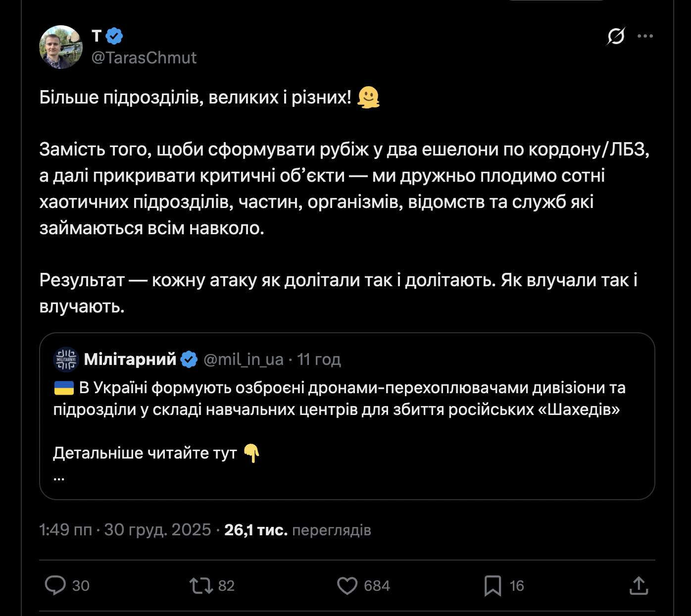691x616 pixels.
Task: Open the reply comment icon
Action: [x=55, y=585]
